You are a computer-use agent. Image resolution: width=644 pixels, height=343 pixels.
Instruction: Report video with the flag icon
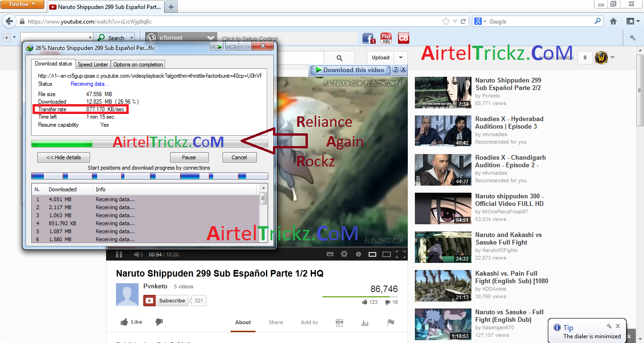390,323
